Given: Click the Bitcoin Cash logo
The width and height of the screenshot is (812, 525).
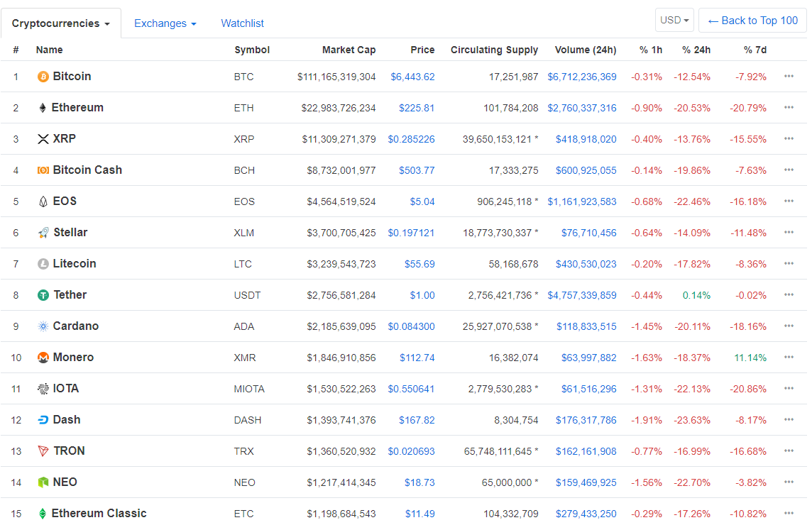Looking at the screenshot, I should point(43,170).
